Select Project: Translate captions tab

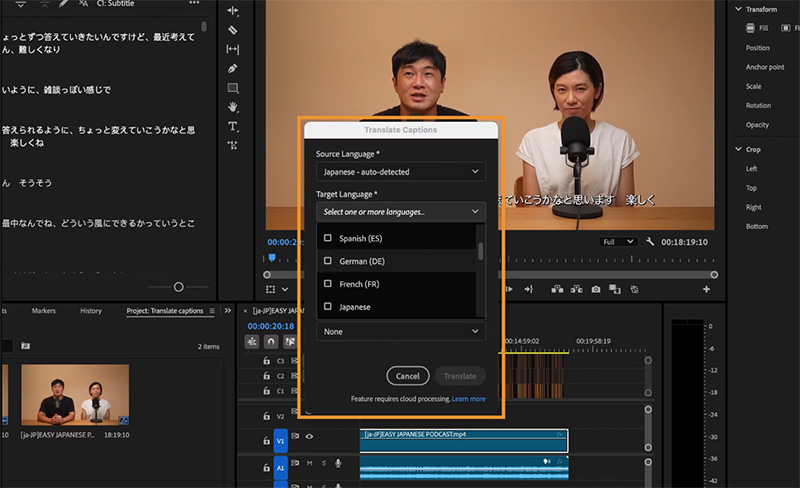[x=165, y=310]
